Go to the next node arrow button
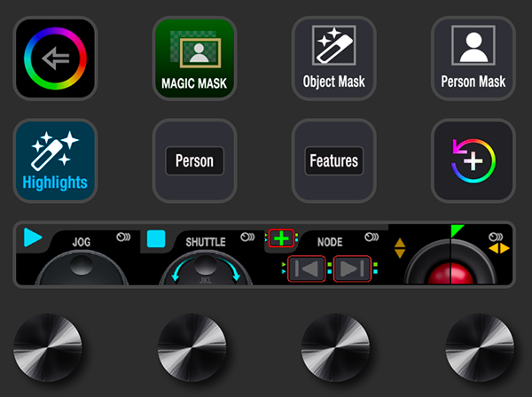 point(353,269)
